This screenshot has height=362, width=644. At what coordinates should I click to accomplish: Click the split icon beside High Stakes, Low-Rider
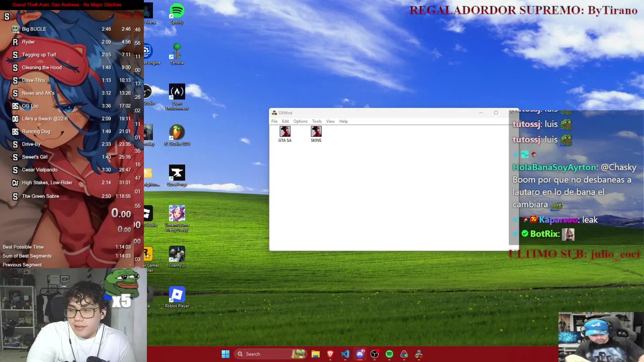tap(15, 183)
